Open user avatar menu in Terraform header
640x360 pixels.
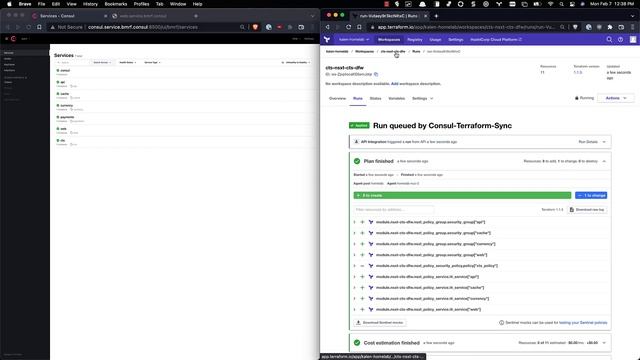coord(633,40)
